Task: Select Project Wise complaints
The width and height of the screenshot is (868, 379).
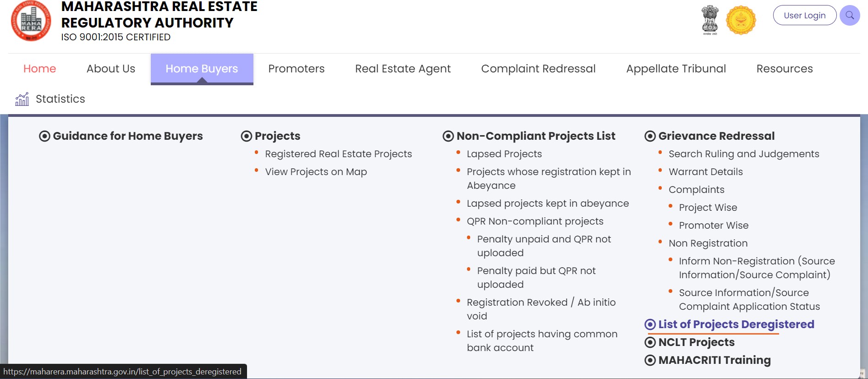Action: coord(708,207)
